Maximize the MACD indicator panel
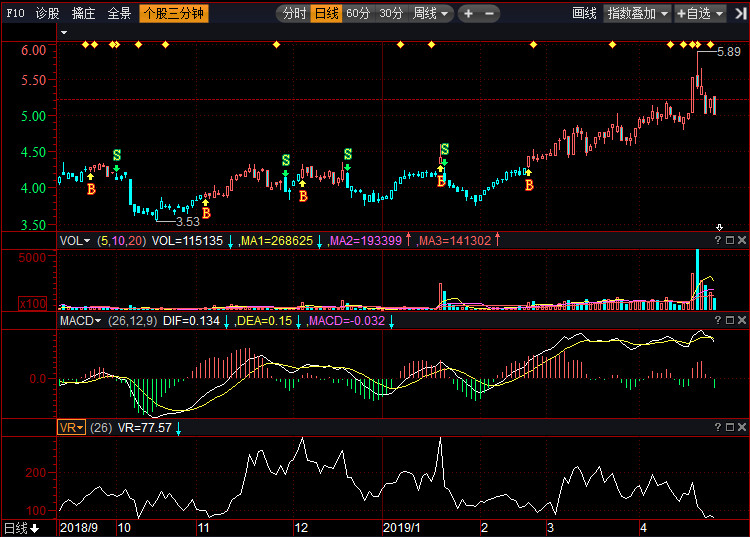The height and width of the screenshot is (537, 750). point(729,320)
